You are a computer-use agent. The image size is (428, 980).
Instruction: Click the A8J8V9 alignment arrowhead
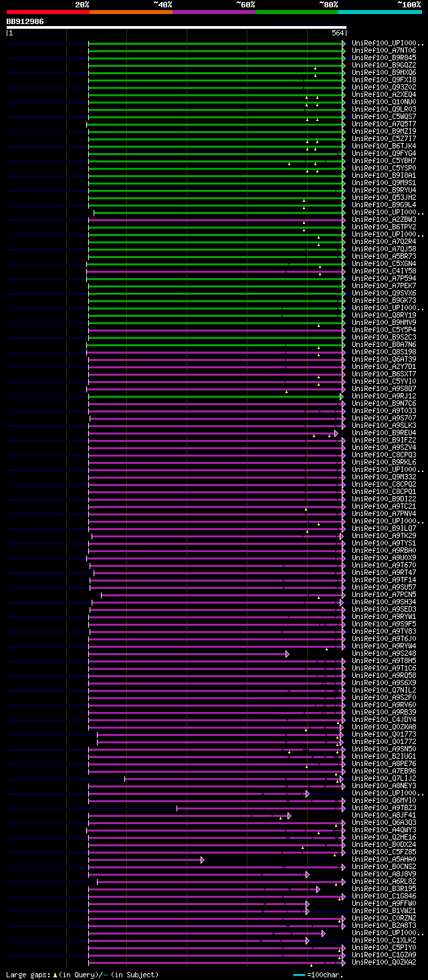(308, 874)
